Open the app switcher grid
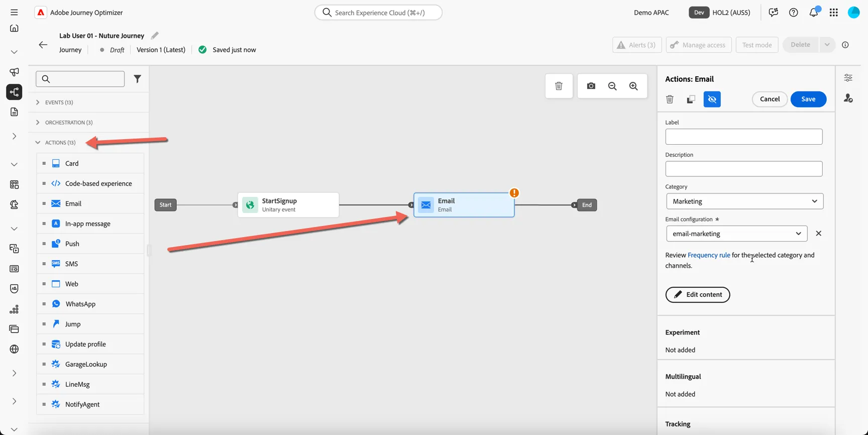This screenshot has height=435, width=868. point(833,13)
